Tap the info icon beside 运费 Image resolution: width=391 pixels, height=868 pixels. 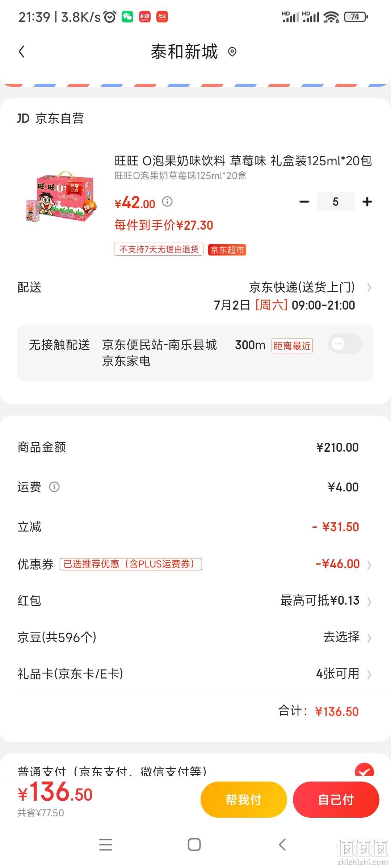(54, 487)
